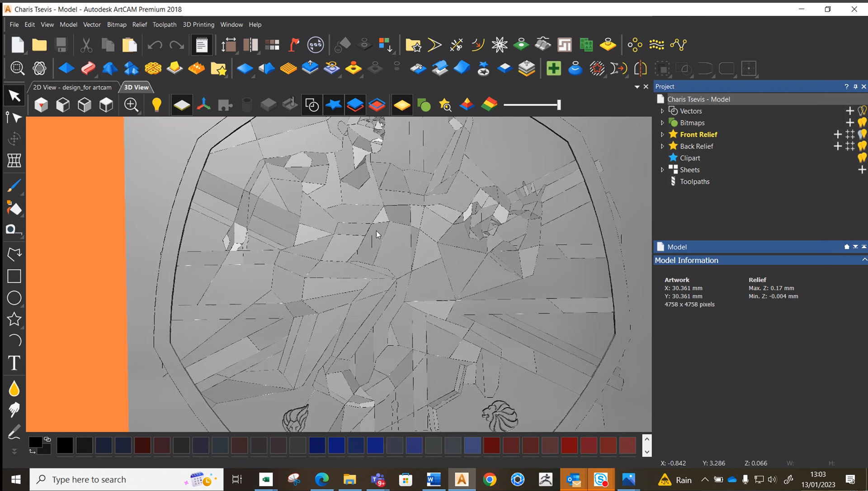Select the Ellipse creation tool
The image size is (868, 491).
(14, 298)
